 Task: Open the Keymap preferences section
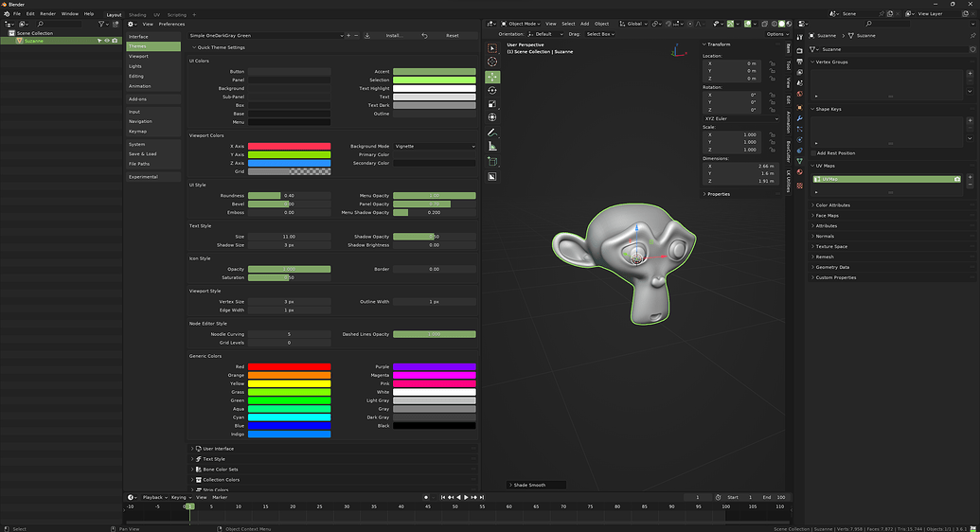(153, 132)
